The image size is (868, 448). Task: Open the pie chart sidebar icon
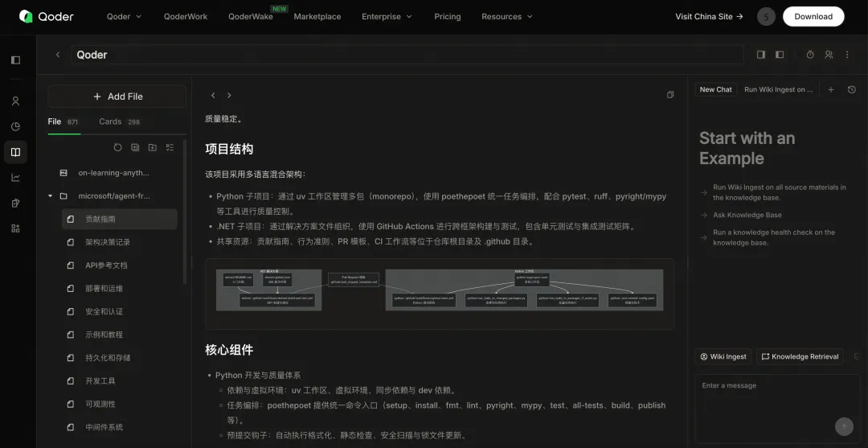pos(15,126)
